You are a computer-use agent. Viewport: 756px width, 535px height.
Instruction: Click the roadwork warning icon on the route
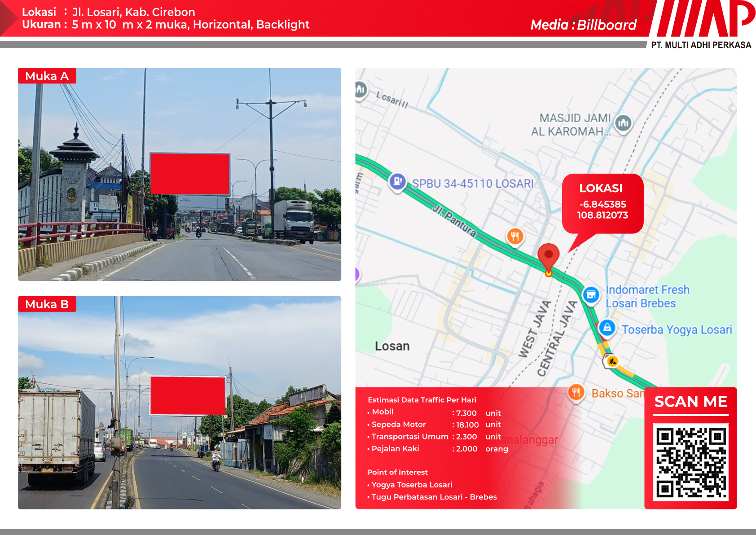coord(611,361)
